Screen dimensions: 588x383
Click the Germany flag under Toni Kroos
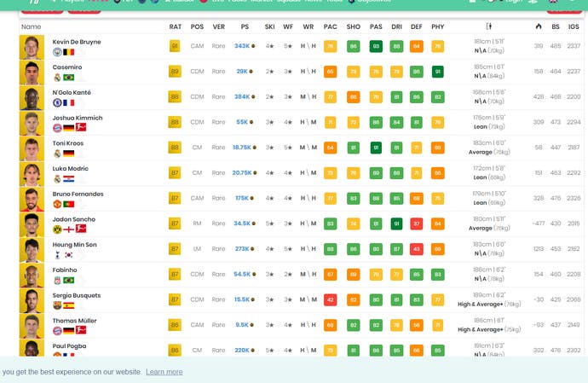point(69,154)
